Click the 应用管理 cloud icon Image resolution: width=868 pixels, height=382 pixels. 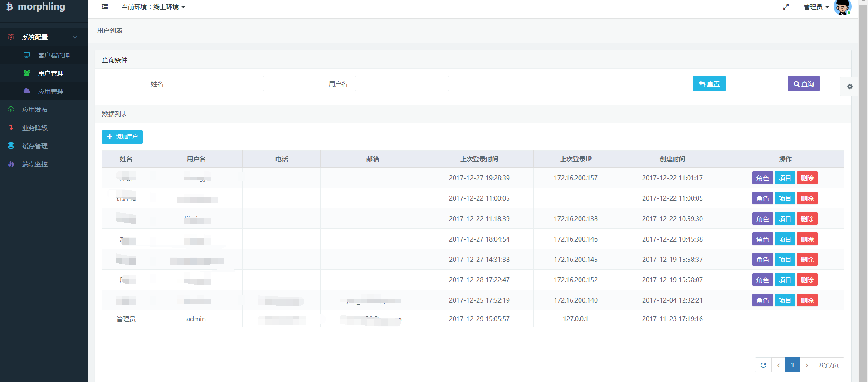click(x=27, y=91)
